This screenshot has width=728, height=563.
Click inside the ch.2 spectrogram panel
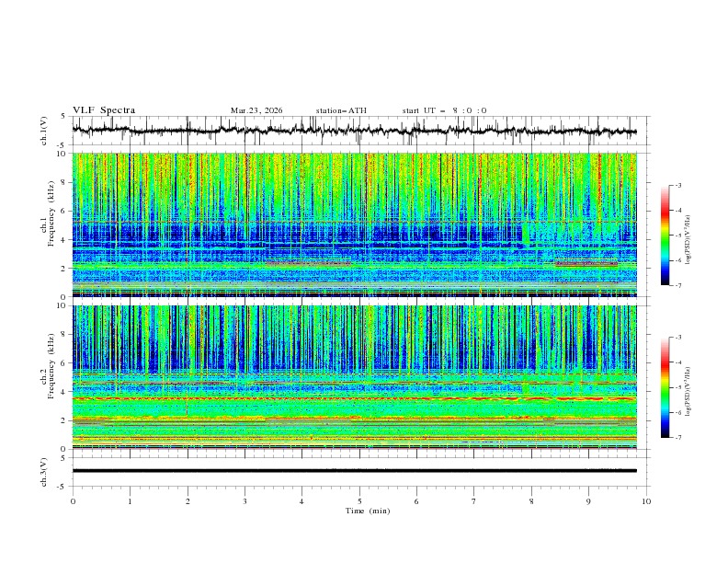pos(354,377)
